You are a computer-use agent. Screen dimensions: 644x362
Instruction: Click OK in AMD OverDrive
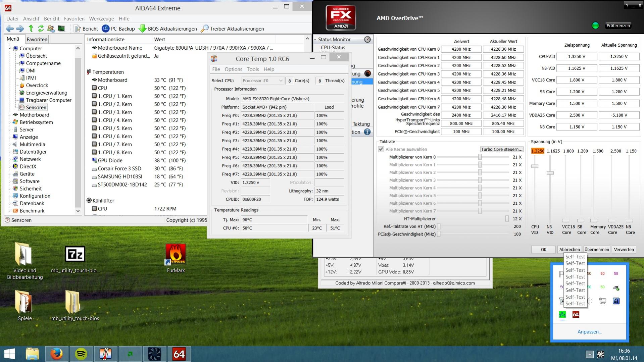click(x=544, y=250)
